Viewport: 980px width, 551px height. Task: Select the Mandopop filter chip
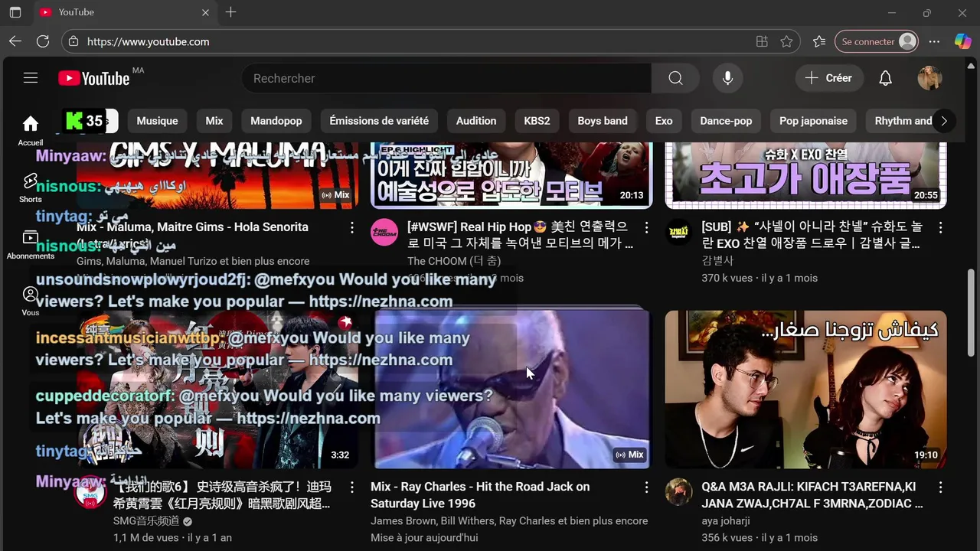coord(276,121)
